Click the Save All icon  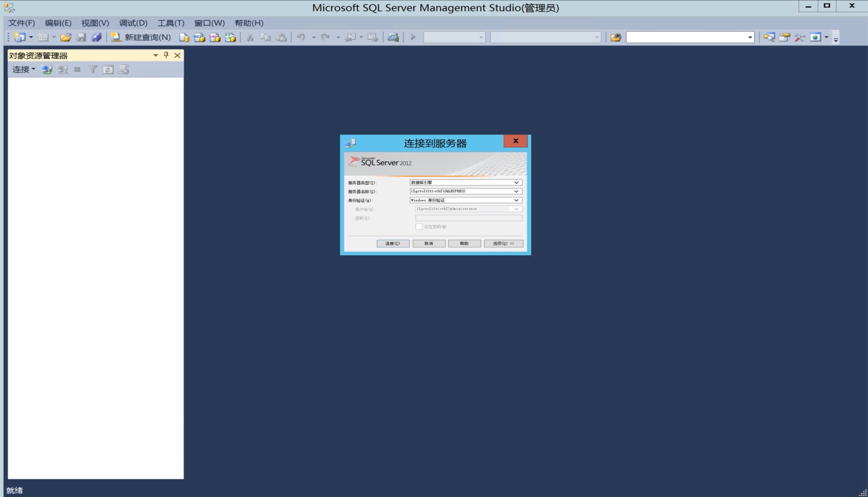(97, 37)
